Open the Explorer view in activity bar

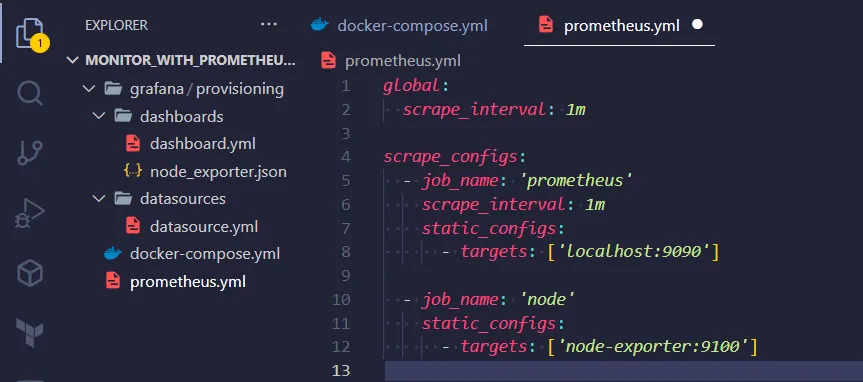(30, 33)
